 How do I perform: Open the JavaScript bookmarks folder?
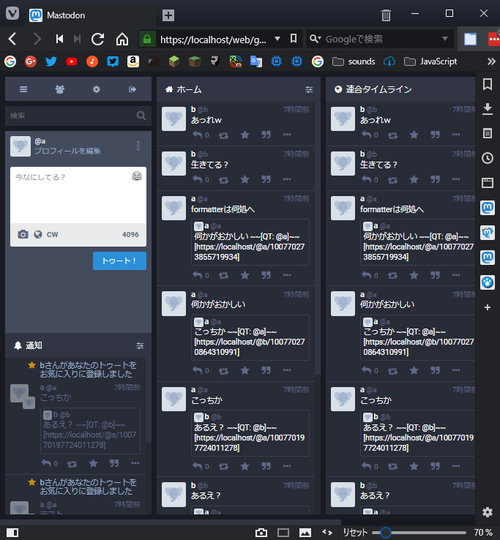pyautogui.click(x=430, y=62)
